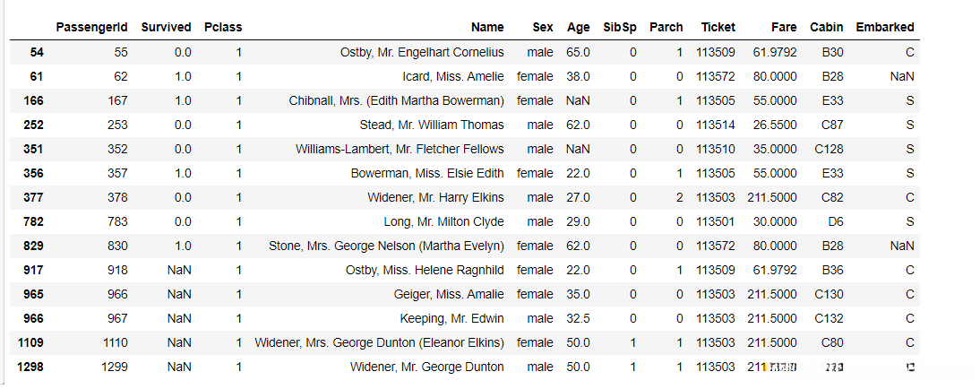The height and width of the screenshot is (389, 980).
Task: Select row index 1109
Action: click(30, 342)
